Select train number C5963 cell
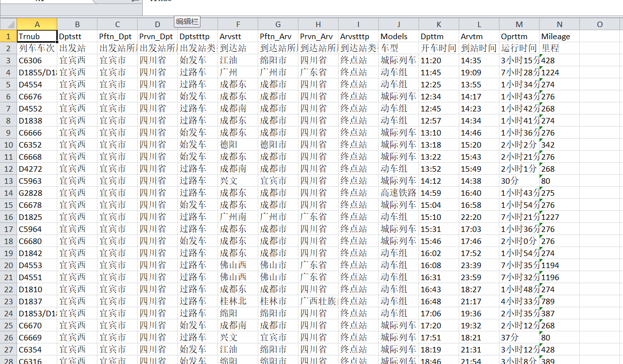 pyautogui.click(x=37, y=181)
